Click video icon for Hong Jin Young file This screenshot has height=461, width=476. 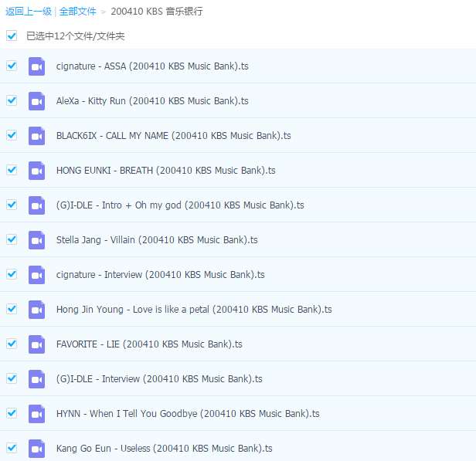(x=36, y=310)
